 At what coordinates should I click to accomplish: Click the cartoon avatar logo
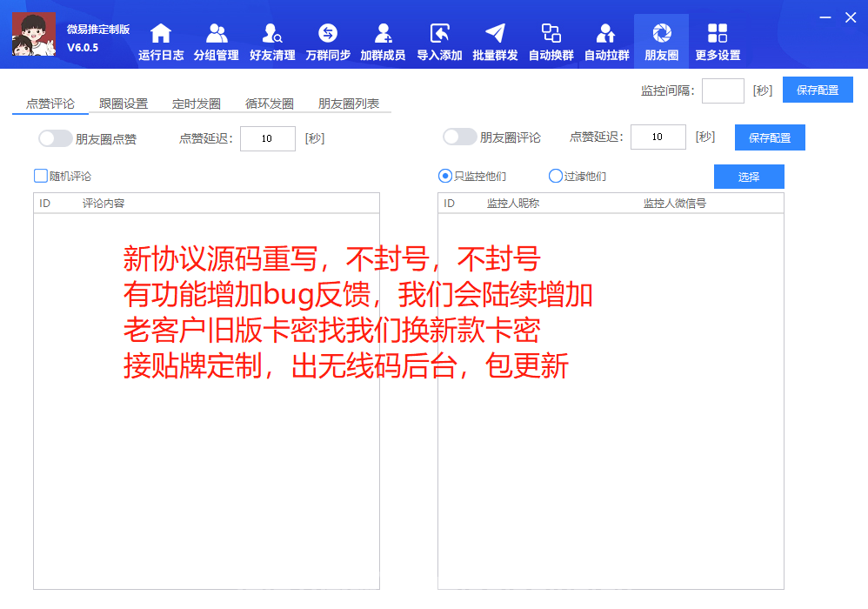pyautogui.click(x=34, y=34)
